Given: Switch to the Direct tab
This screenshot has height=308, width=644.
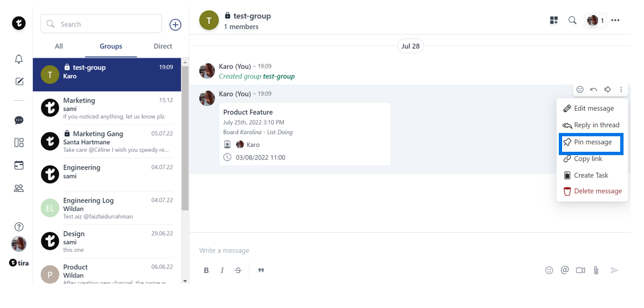Looking at the screenshot, I should click(163, 47).
